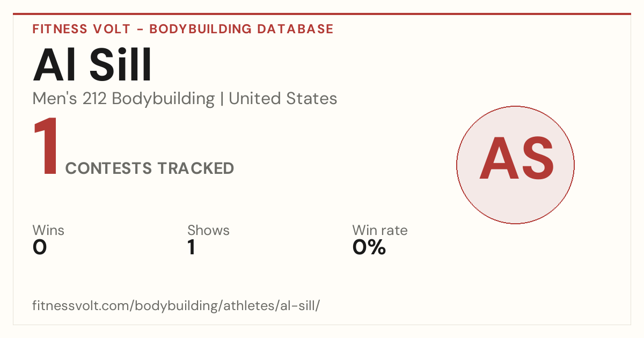Click the 0% win rate value
This screenshot has width=644, height=338.
pos(369,247)
